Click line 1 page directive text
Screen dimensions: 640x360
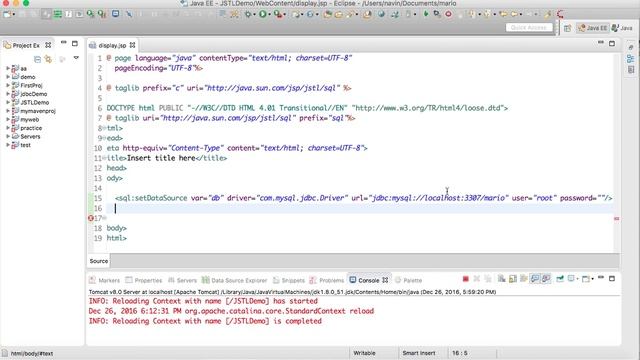(229, 58)
